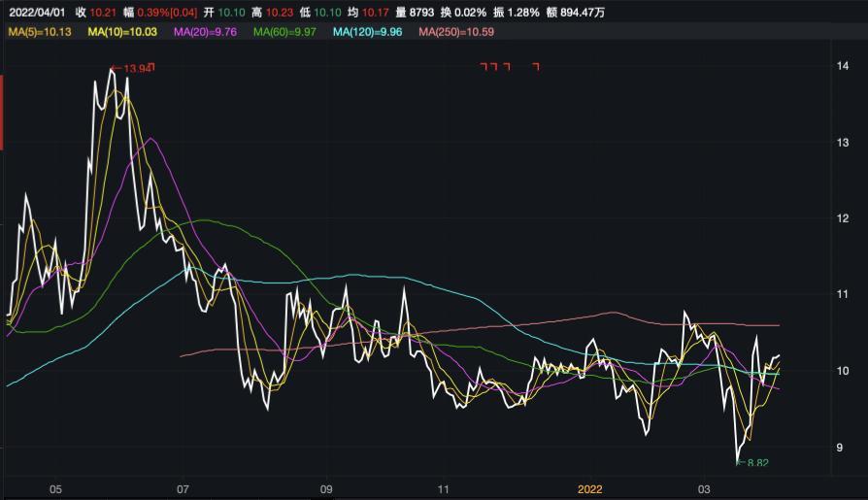The height and width of the screenshot is (500, 868).
Task: Click the leftmost red corner marker in the top cluster
Action: [x=484, y=67]
